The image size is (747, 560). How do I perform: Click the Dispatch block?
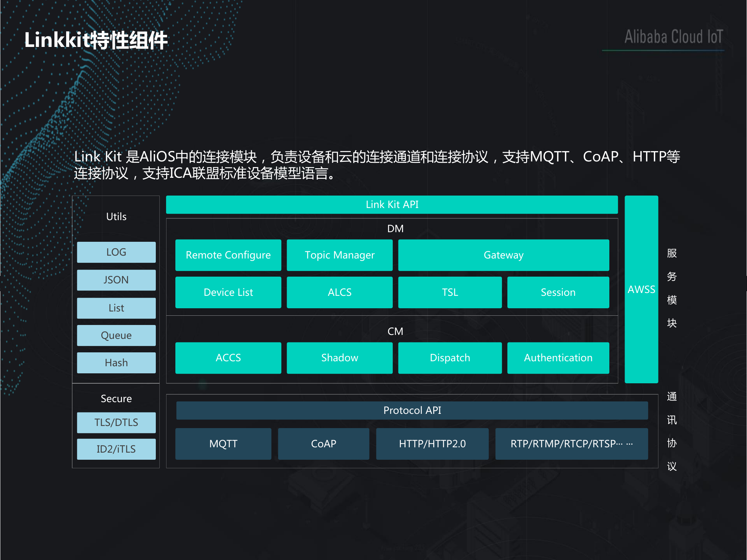450,358
